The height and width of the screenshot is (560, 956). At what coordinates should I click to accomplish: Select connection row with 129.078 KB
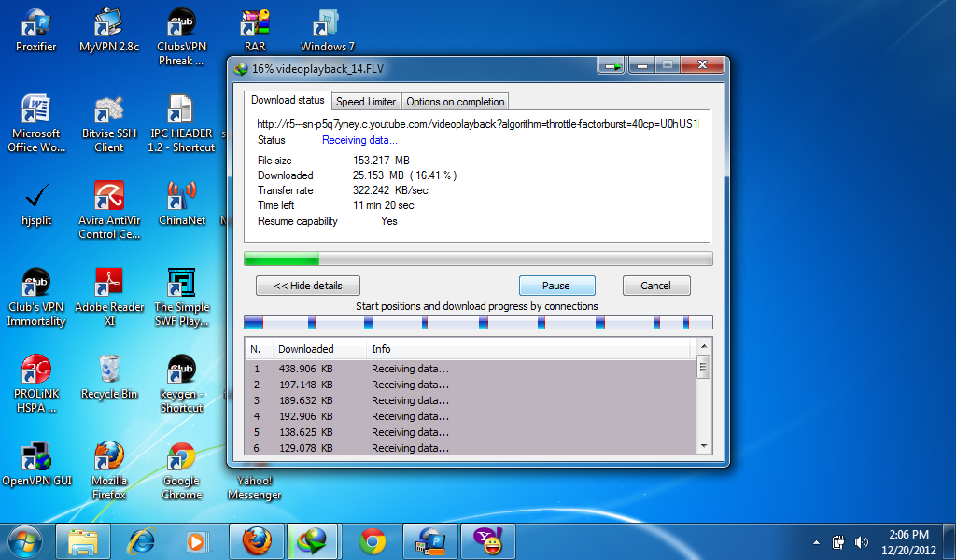coord(471,448)
